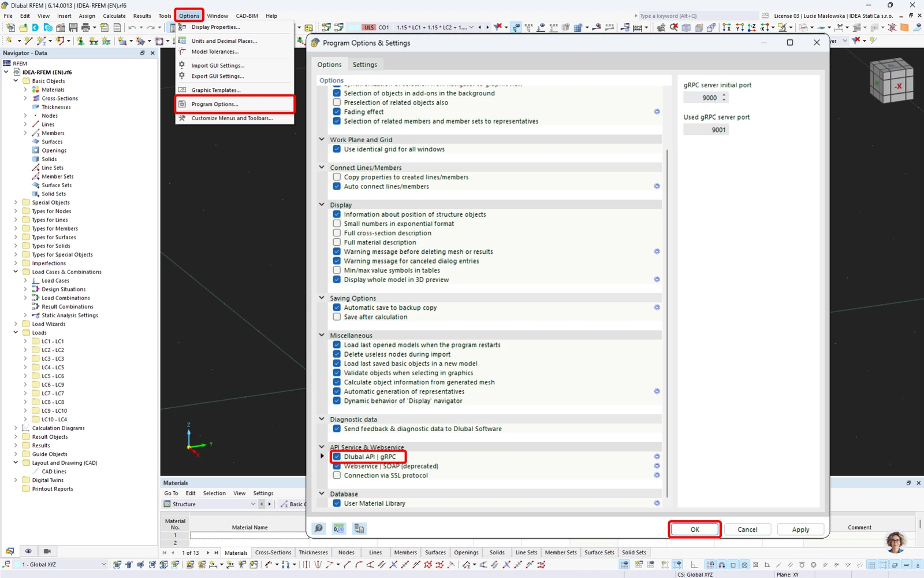This screenshot has height=578, width=924.
Task: Click the gear beside Connection via SSL protocol
Action: click(657, 475)
